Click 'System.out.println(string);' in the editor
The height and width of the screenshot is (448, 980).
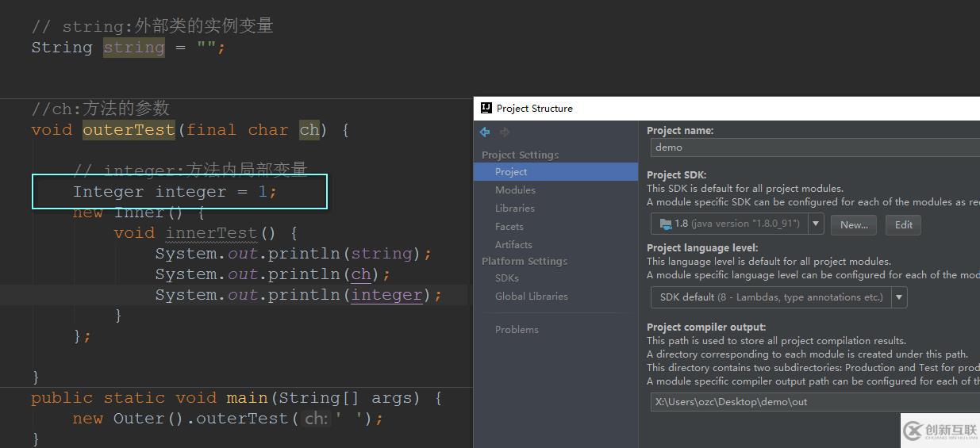click(x=293, y=254)
